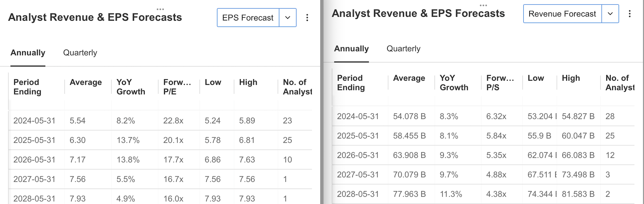The width and height of the screenshot is (644, 204).
Task: Sort by Forward P/S column header
Action: (500, 83)
